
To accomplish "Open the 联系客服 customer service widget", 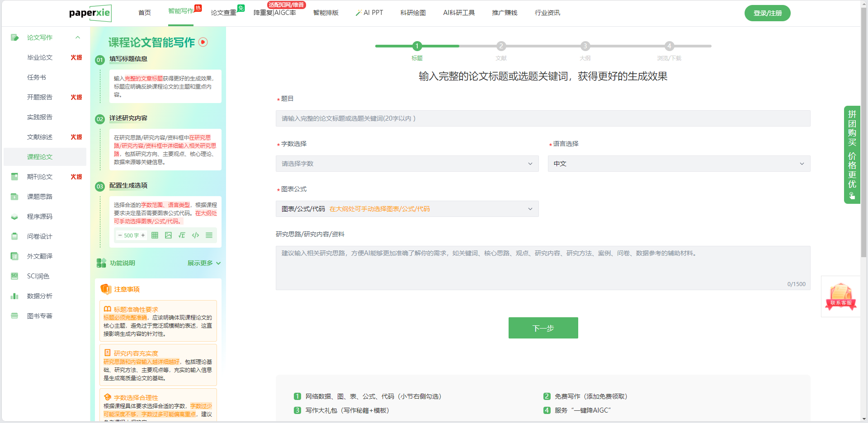I will click(840, 296).
